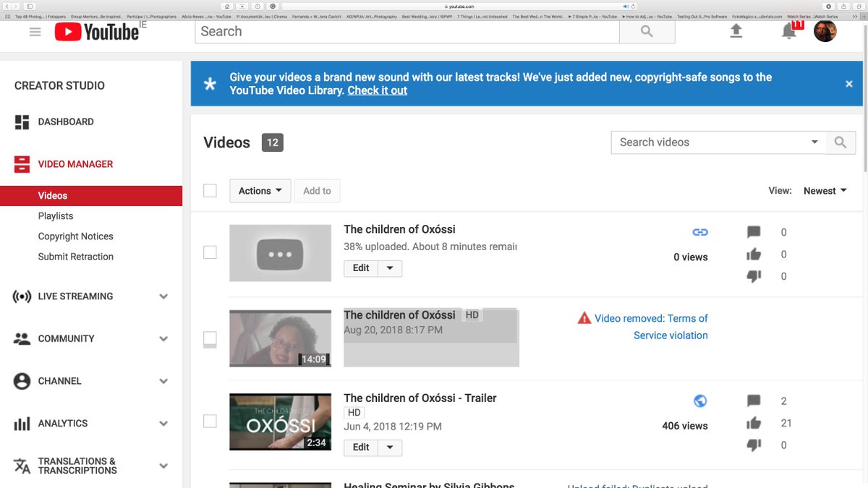Click the Community people icon
The height and width of the screenshot is (488, 868).
pyautogui.click(x=22, y=338)
